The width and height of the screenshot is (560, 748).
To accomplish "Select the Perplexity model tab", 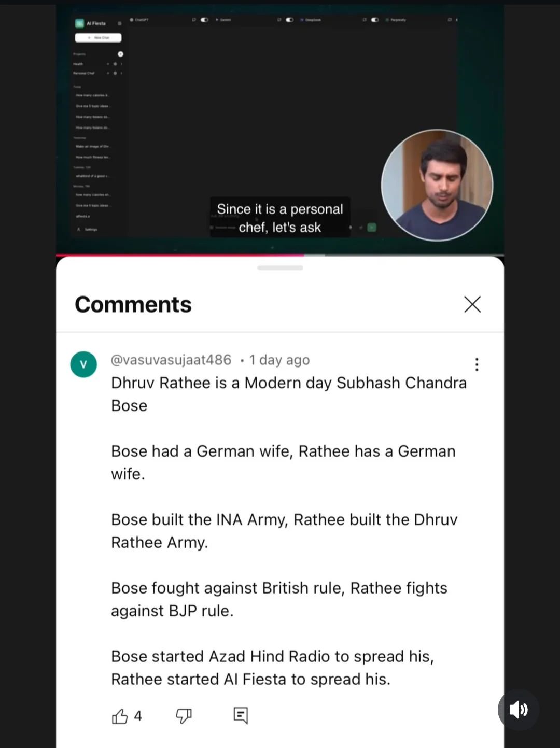I will point(396,20).
